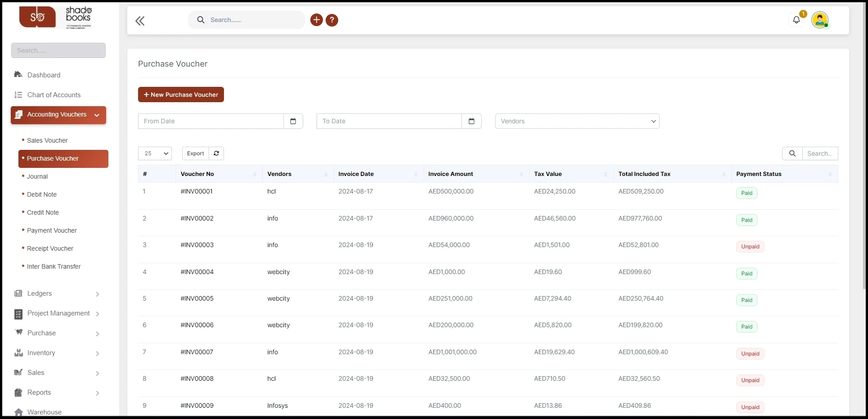Click amount AED1,001,000.00
This screenshot has width=868, height=419.
pyautogui.click(x=452, y=352)
